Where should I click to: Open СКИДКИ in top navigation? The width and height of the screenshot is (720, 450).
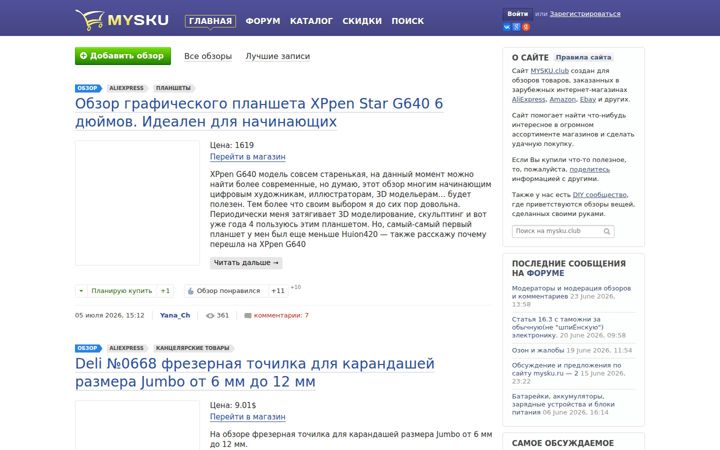tap(362, 21)
